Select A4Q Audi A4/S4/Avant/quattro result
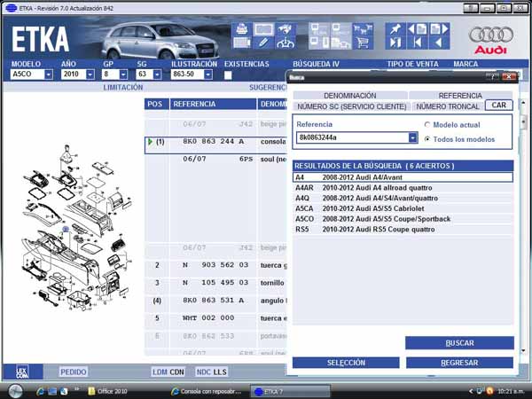This screenshot has width=532, height=399. [x=403, y=198]
